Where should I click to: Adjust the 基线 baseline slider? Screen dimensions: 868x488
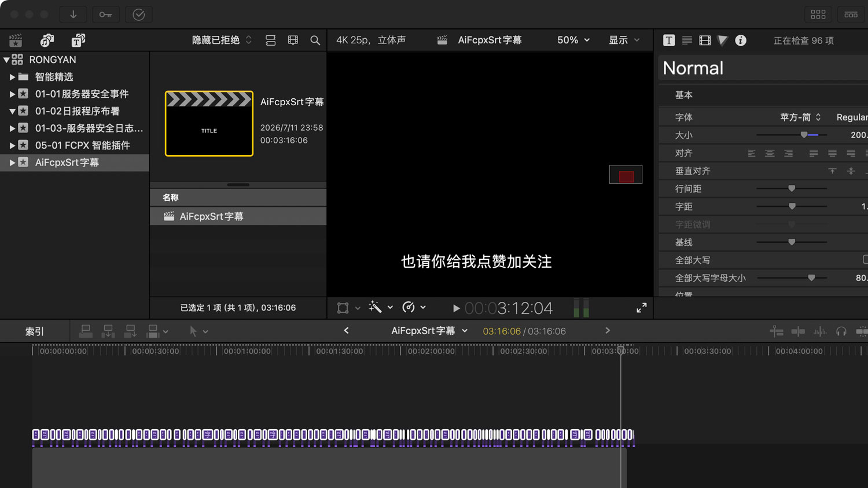(792, 242)
